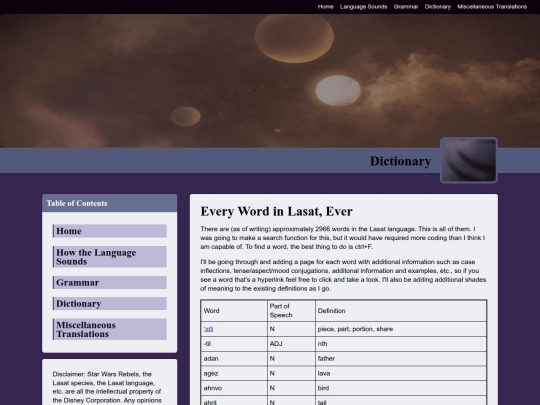Click the word -til in the table
The image size is (540, 405).
207,344
